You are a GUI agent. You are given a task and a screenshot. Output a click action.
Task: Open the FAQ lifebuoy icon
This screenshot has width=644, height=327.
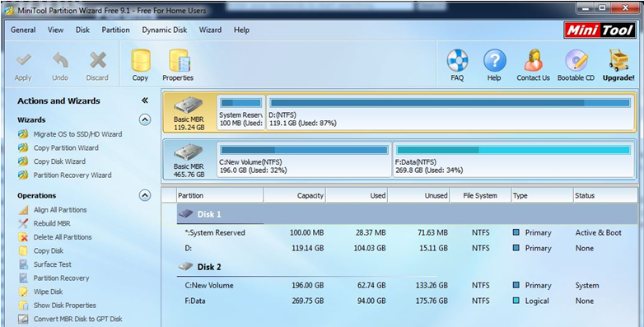(457, 60)
